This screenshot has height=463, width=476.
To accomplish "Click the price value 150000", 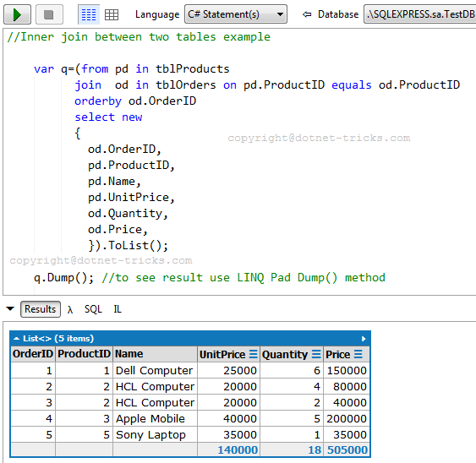I will click(x=347, y=370).
